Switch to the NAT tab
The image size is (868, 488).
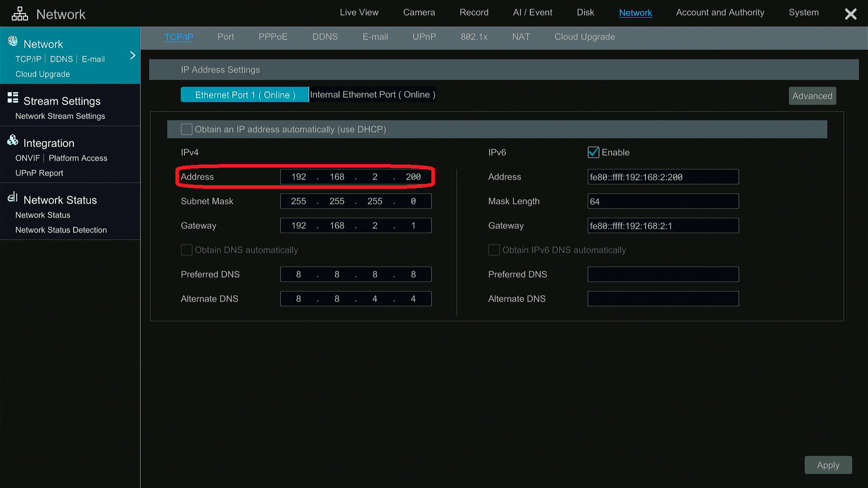click(x=521, y=37)
